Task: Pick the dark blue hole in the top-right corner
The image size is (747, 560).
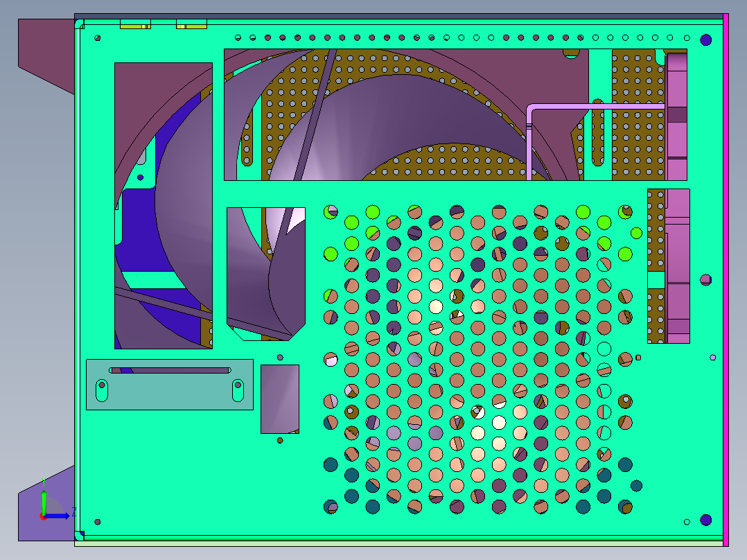Action: (x=706, y=40)
